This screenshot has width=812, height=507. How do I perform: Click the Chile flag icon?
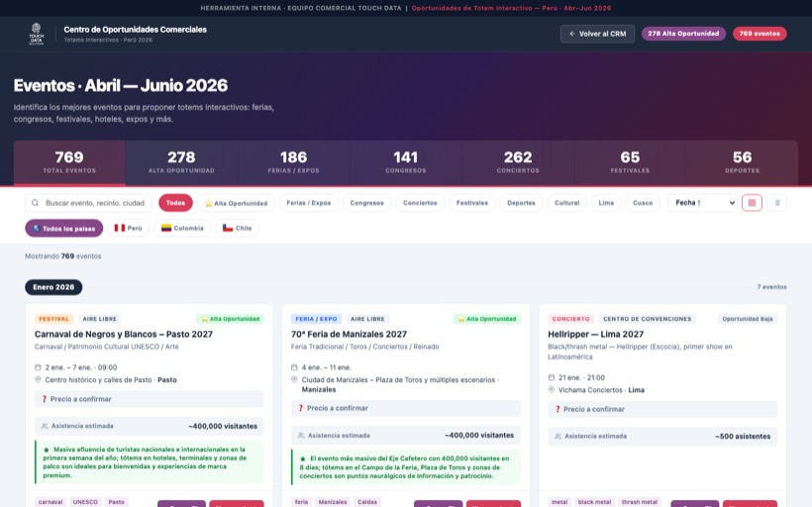click(x=228, y=228)
